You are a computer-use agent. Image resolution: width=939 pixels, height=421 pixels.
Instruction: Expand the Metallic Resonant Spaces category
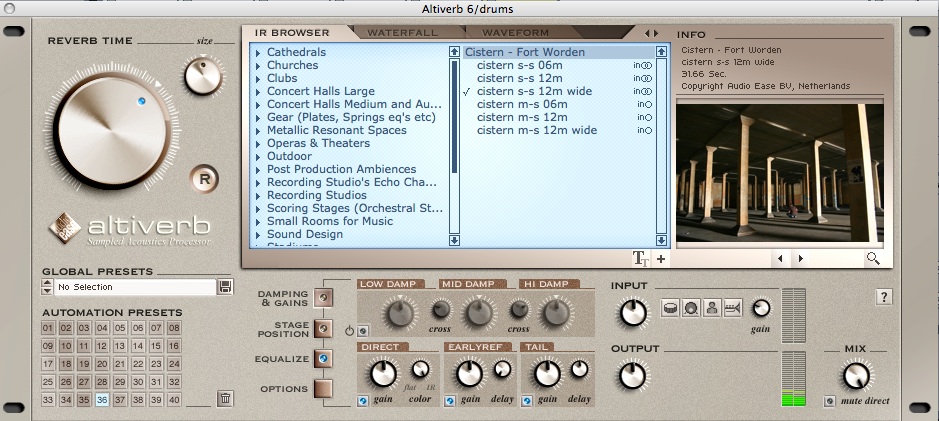coord(258,131)
